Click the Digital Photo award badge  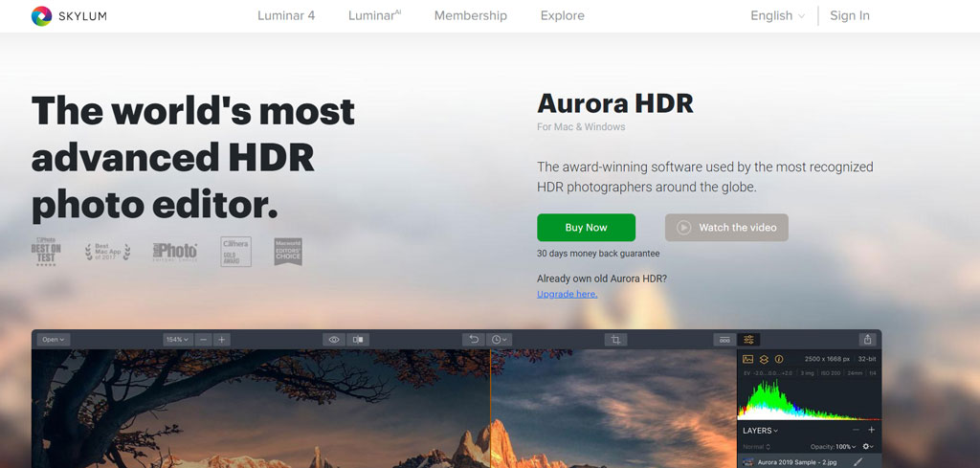[175, 252]
